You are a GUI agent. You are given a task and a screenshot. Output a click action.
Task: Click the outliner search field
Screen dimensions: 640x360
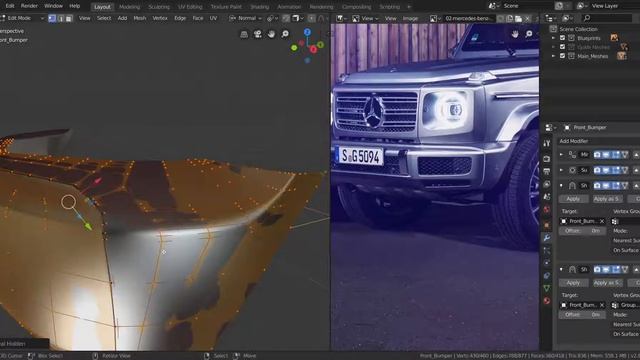click(607, 18)
